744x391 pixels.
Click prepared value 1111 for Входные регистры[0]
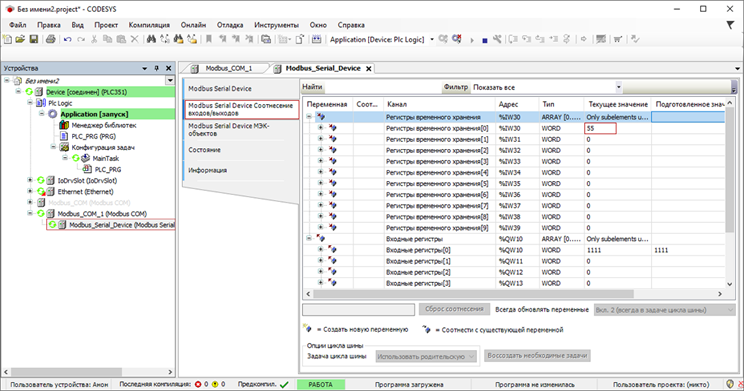pyautogui.click(x=689, y=250)
